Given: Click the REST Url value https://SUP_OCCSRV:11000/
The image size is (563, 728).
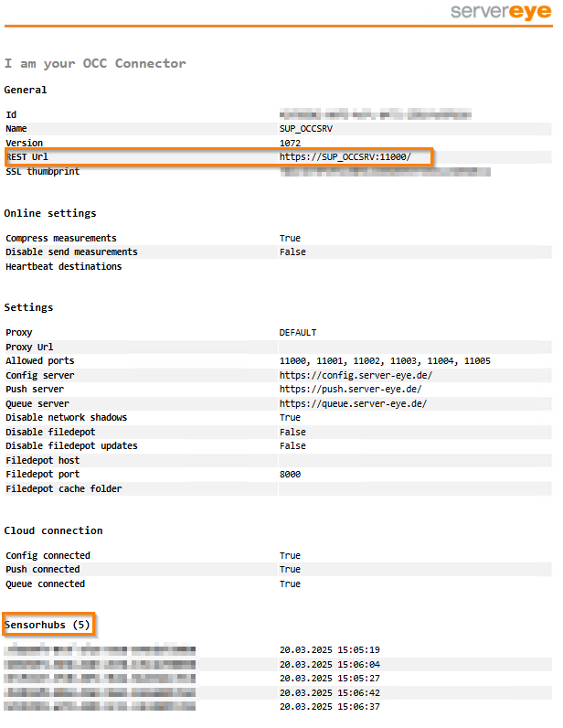Looking at the screenshot, I should pyautogui.click(x=345, y=157).
